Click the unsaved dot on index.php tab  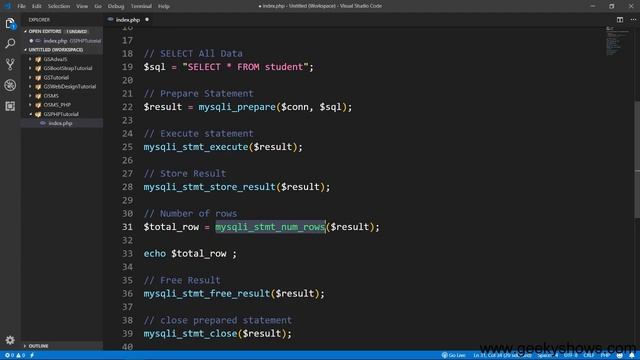(147, 20)
